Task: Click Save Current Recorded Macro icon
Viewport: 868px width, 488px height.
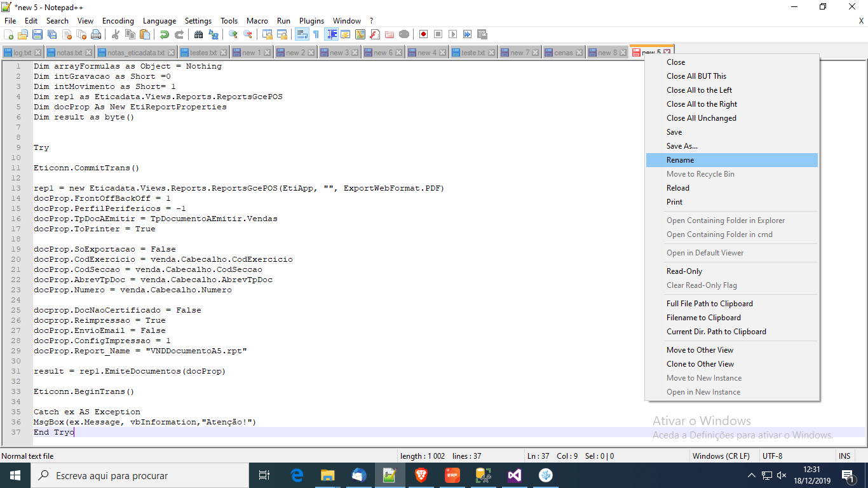Action: [x=482, y=34]
